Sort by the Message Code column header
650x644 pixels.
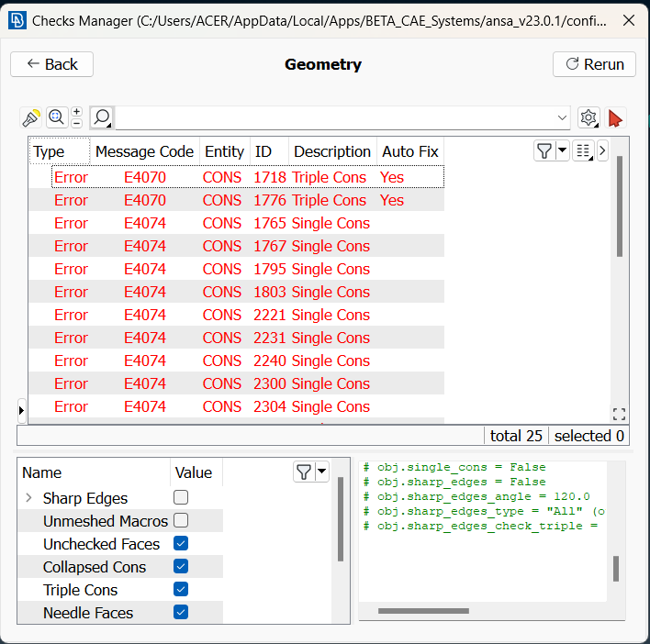tap(145, 151)
